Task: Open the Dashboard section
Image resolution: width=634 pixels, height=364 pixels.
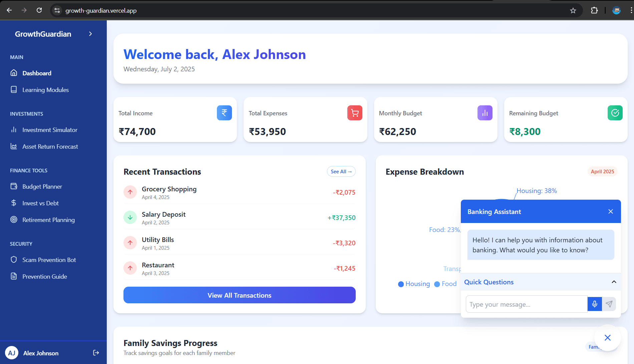Action: pos(37,73)
